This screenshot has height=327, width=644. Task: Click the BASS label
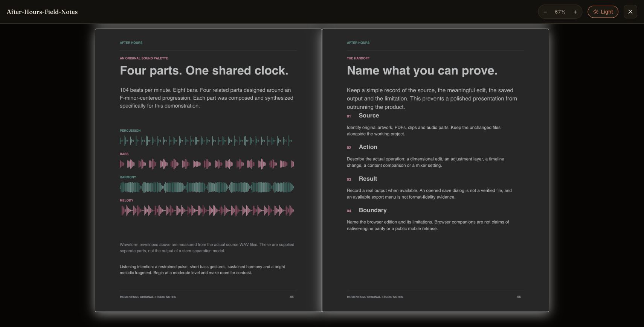124,154
